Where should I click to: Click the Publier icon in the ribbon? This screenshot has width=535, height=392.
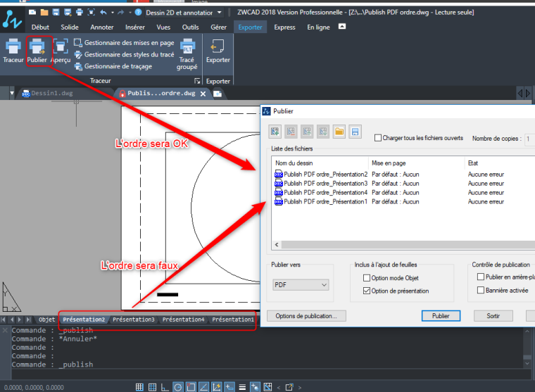coord(37,46)
